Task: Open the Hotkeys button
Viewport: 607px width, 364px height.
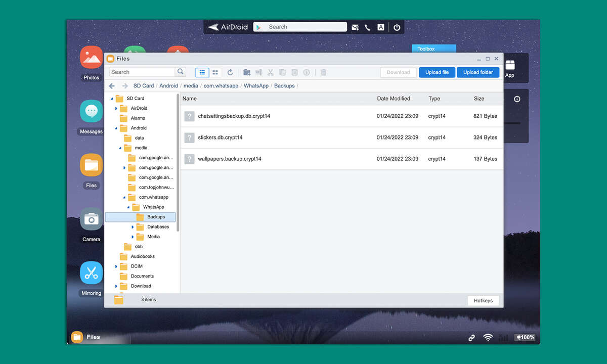Action: click(x=483, y=300)
